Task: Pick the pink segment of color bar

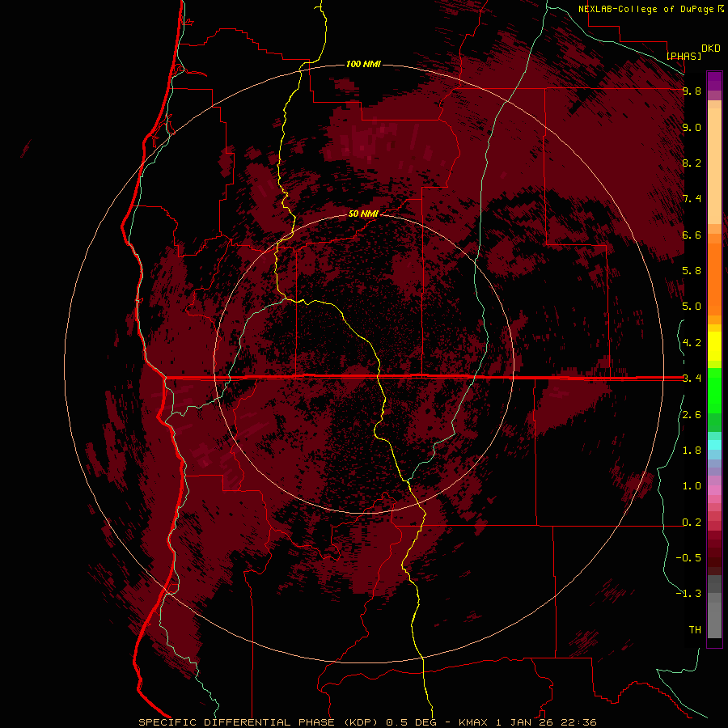Action: point(714,490)
